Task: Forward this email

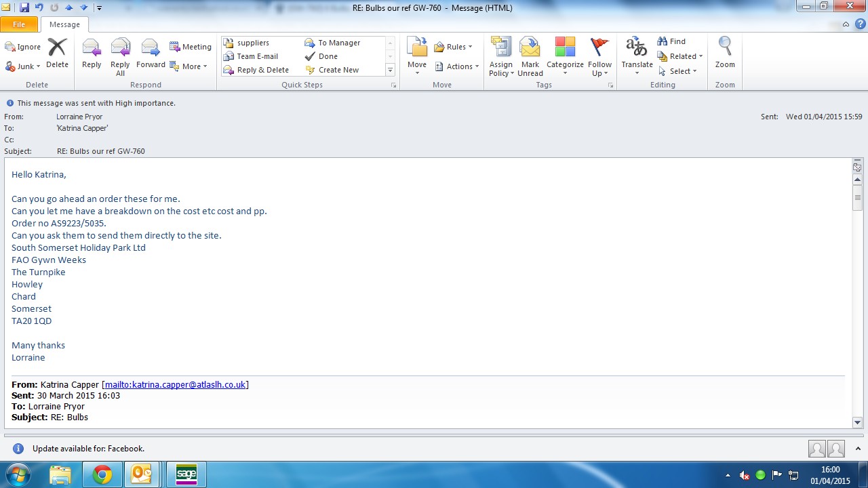Action: 151,54
